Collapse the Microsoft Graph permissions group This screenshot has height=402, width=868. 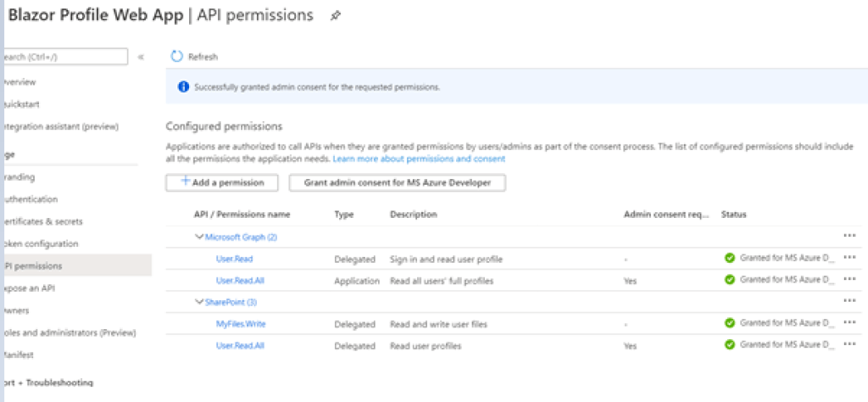pyautogui.click(x=199, y=237)
